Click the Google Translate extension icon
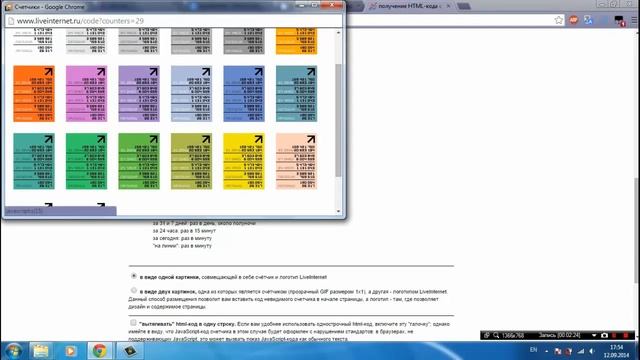Viewport: 640px width, 360px height. (588, 20)
